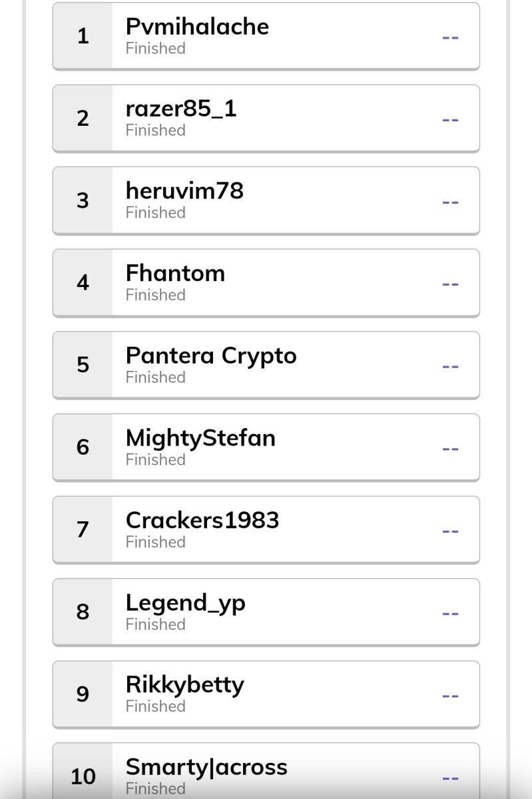Click the score dashes beside Fhantom

(451, 284)
